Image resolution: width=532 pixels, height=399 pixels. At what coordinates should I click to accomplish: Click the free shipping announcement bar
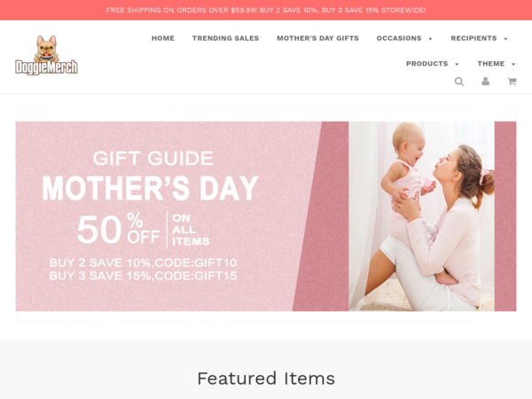click(266, 10)
